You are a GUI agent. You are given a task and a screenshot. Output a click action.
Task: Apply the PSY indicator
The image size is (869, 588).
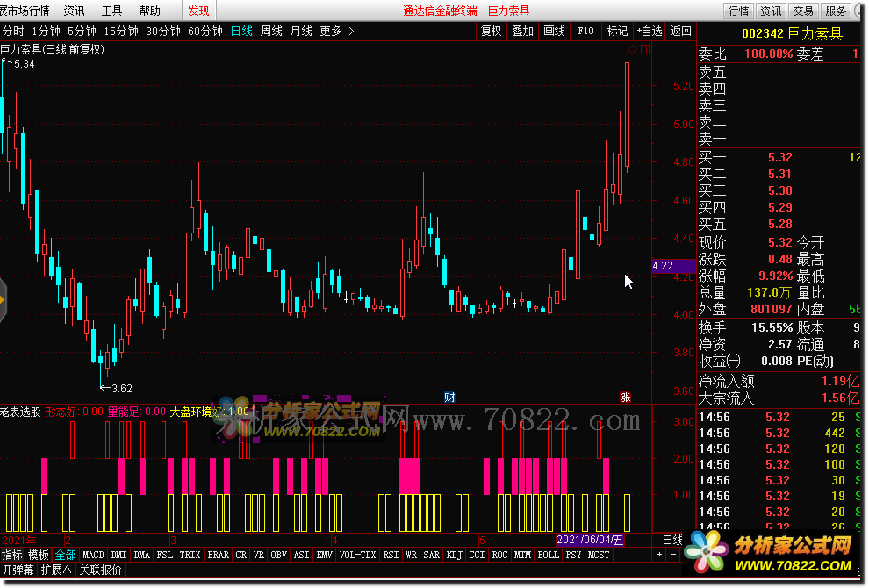point(573,555)
